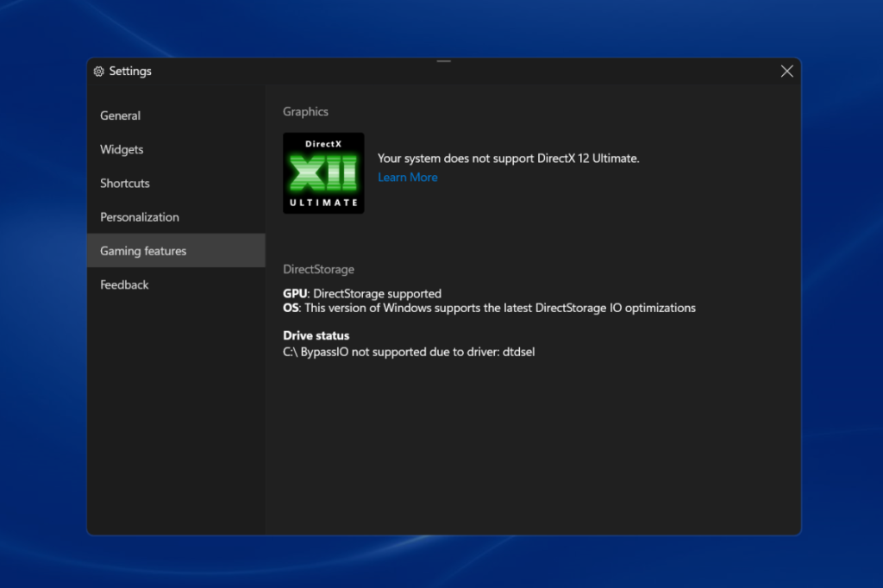Click the DirectX 12 Ultimate support message
The width and height of the screenshot is (883, 588).
(x=508, y=158)
